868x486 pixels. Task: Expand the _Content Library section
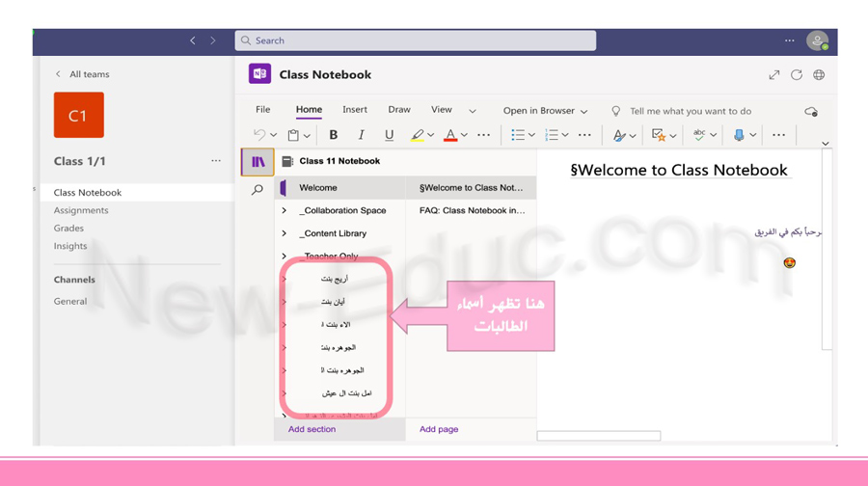284,233
